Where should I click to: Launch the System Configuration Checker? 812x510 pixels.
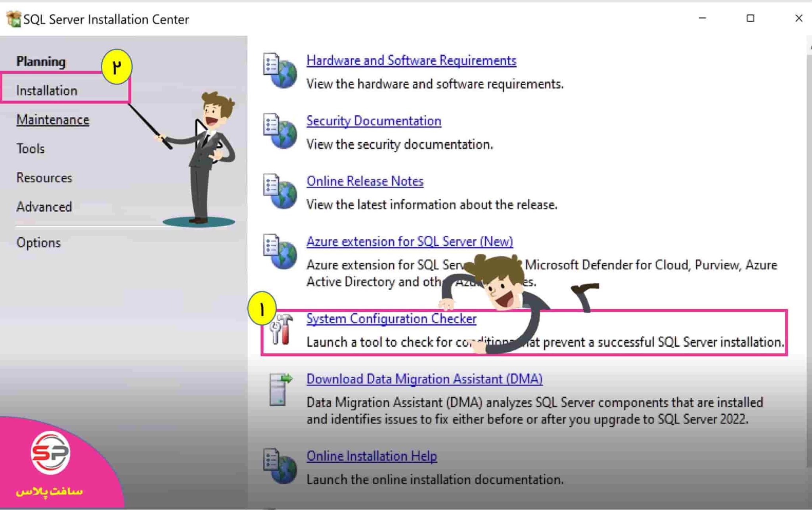point(391,318)
